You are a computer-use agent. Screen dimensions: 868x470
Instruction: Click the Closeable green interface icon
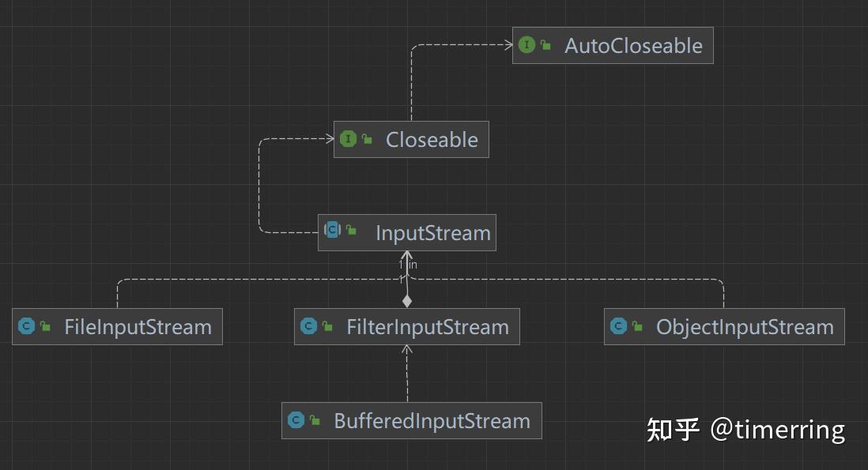point(348,139)
